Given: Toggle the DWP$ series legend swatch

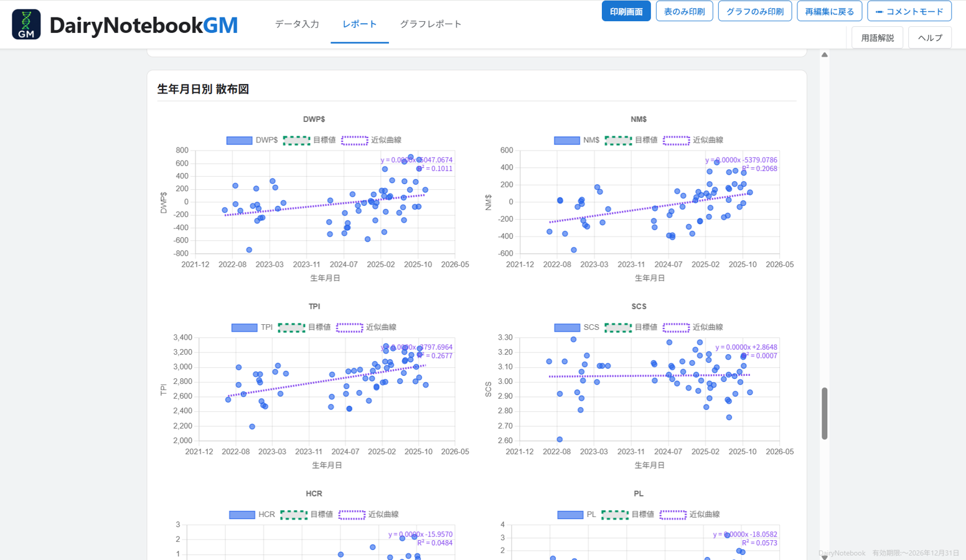Looking at the screenshot, I should [239, 140].
